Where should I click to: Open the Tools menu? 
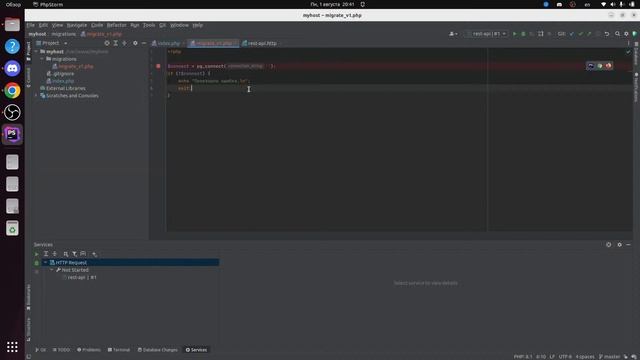pos(149,25)
